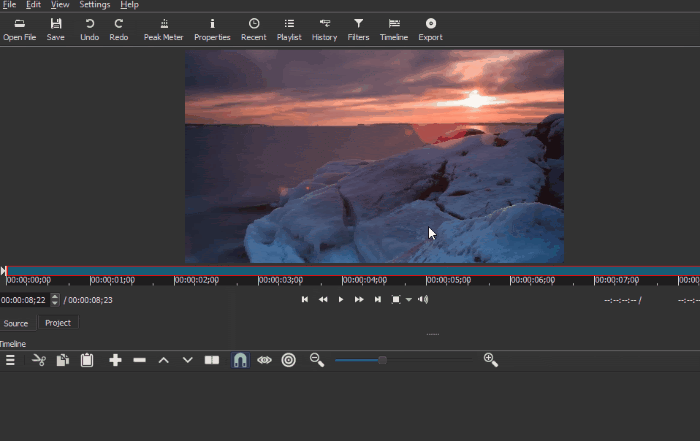Click the current timecode input field
Image resolution: width=700 pixels, height=441 pixels.
point(24,300)
